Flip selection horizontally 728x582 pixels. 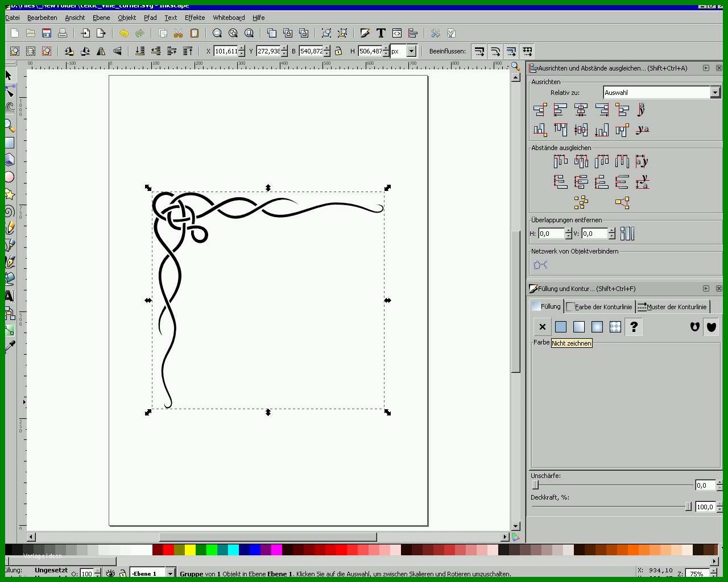tap(101, 51)
